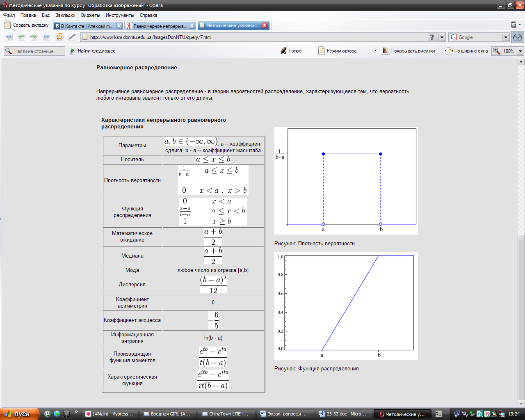Click the globe quick launch icon
Screen dimensions: 525x420
57,414
